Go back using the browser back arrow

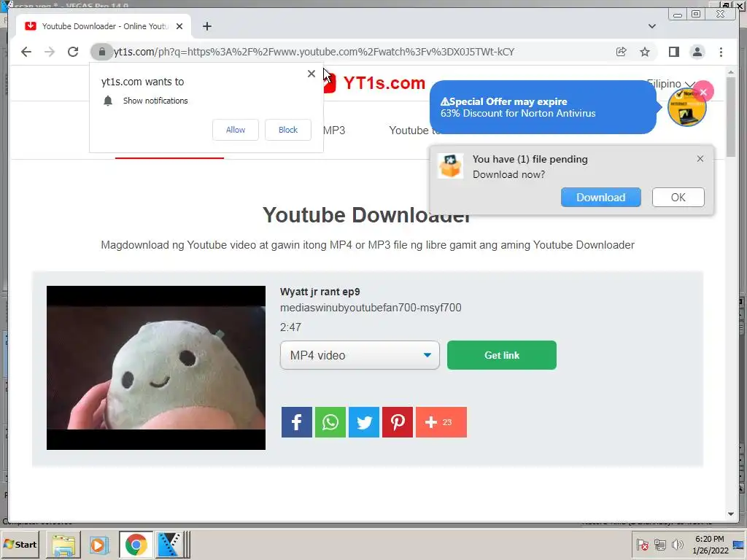(x=26, y=52)
